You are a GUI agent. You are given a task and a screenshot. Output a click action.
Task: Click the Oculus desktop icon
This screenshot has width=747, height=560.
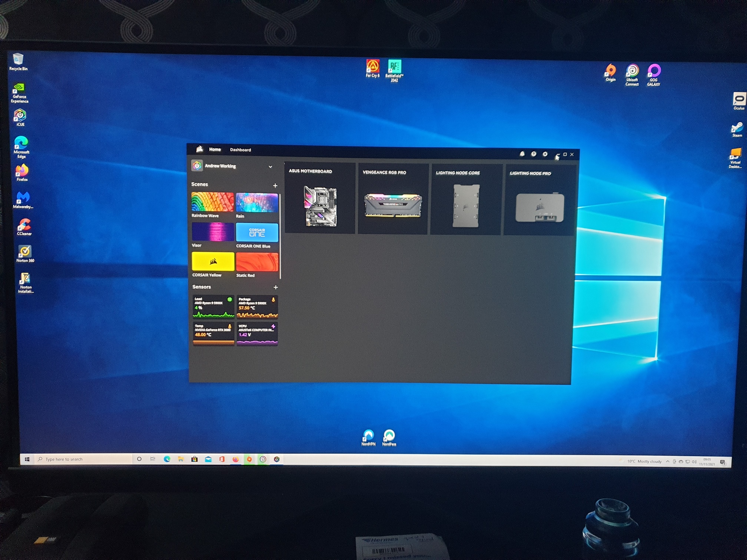(x=739, y=101)
